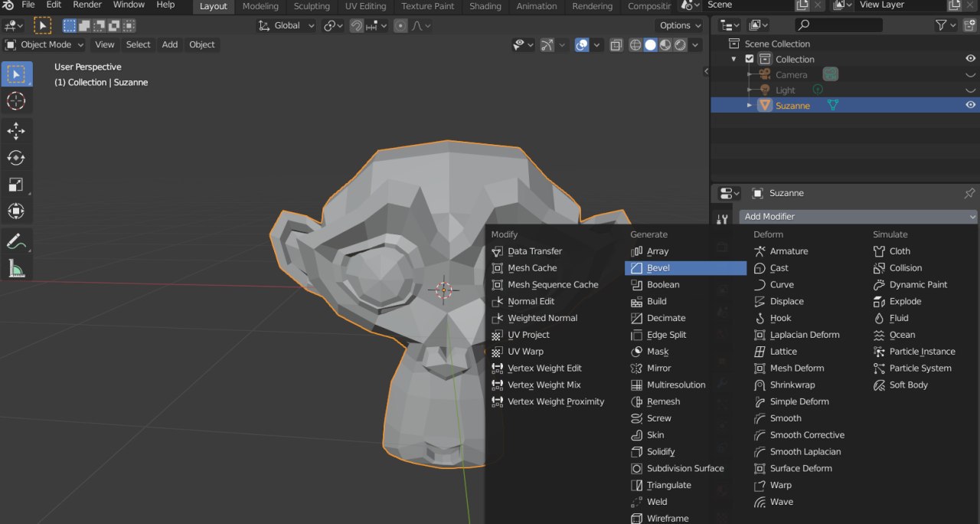
Task: Choose the Rotate tool in left toolbar
Action: 17,158
